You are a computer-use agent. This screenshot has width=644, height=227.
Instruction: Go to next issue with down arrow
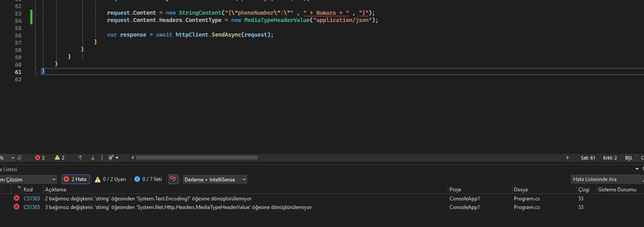tap(93, 158)
